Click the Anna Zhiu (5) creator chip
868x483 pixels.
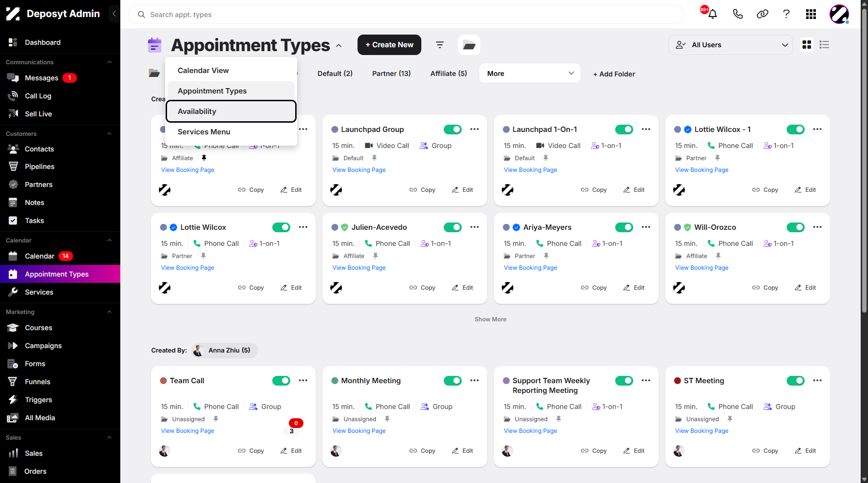tap(225, 350)
